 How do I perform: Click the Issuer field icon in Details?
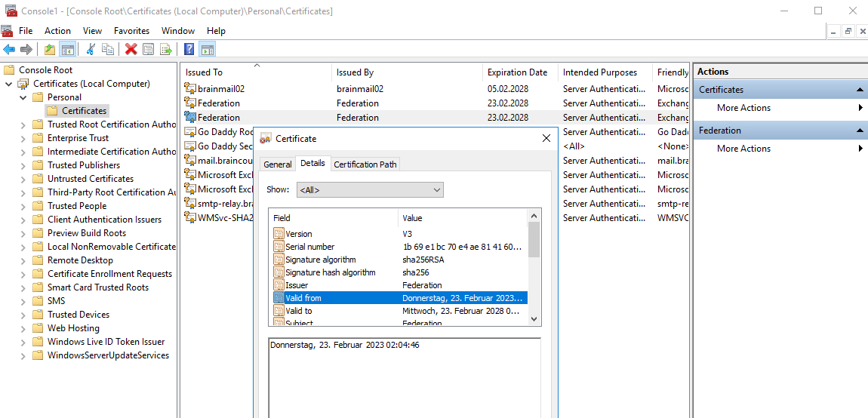pos(279,285)
